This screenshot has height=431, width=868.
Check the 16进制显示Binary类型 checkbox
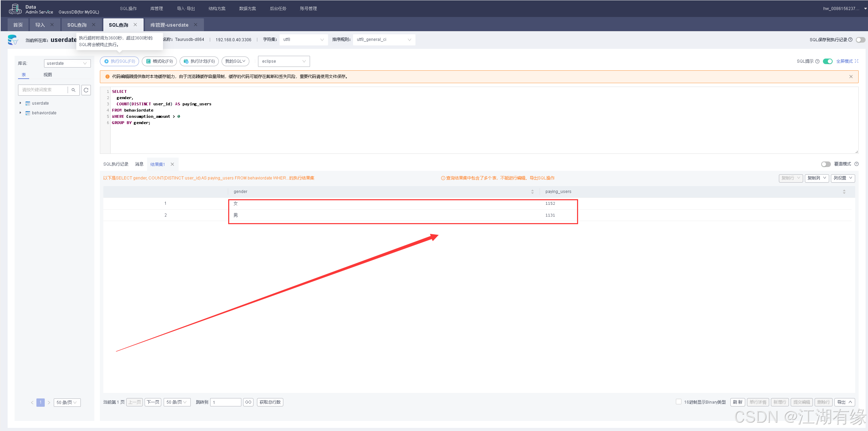[x=678, y=402]
